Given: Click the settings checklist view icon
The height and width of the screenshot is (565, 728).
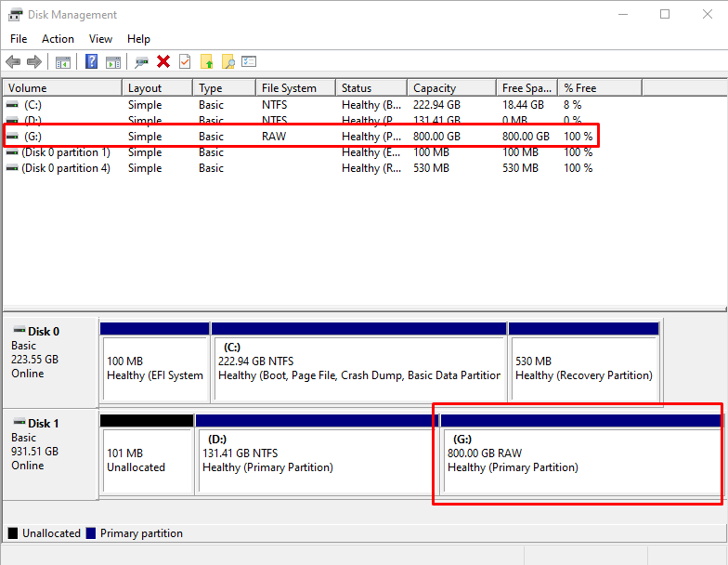Looking at the screenshot, I should click(249, 61).
